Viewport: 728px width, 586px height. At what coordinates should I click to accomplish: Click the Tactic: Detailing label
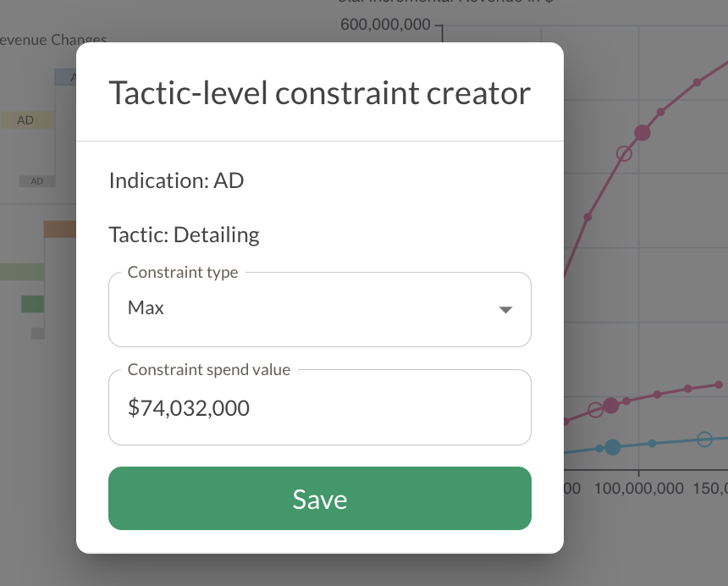(x=184, y=235)
